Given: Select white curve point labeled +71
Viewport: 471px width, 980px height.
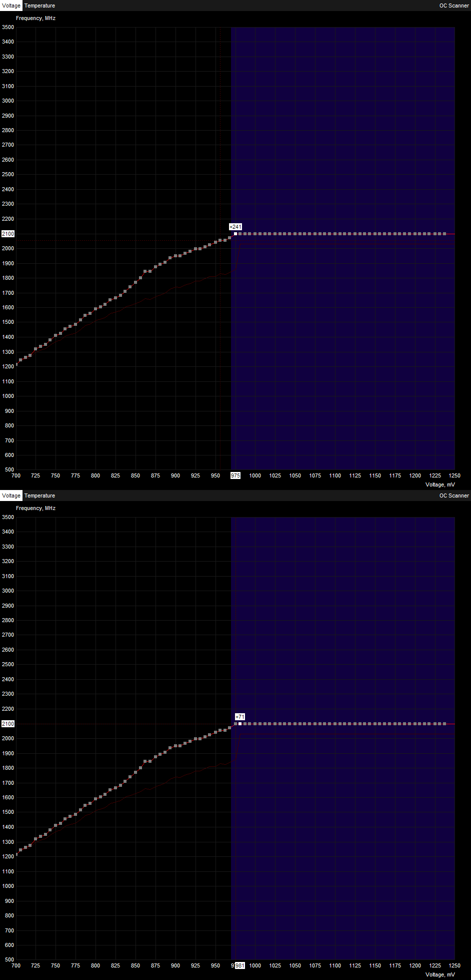Looking at the screenshot, I should tap(240, 724).
